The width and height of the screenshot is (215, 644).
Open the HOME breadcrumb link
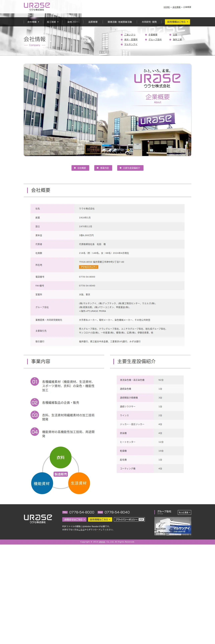[x=166, y=7]
